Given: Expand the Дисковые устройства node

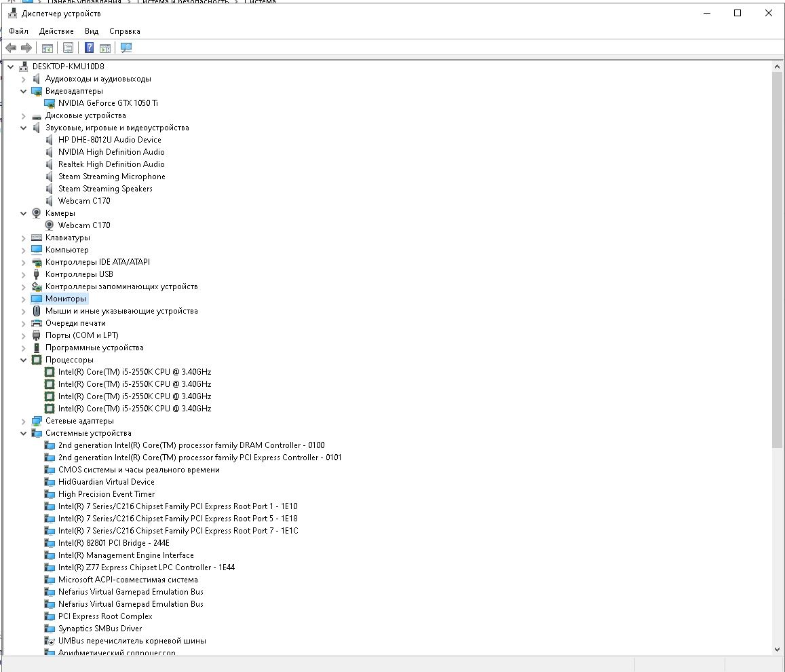Looking at the screenshot, I should coord(23,115).
